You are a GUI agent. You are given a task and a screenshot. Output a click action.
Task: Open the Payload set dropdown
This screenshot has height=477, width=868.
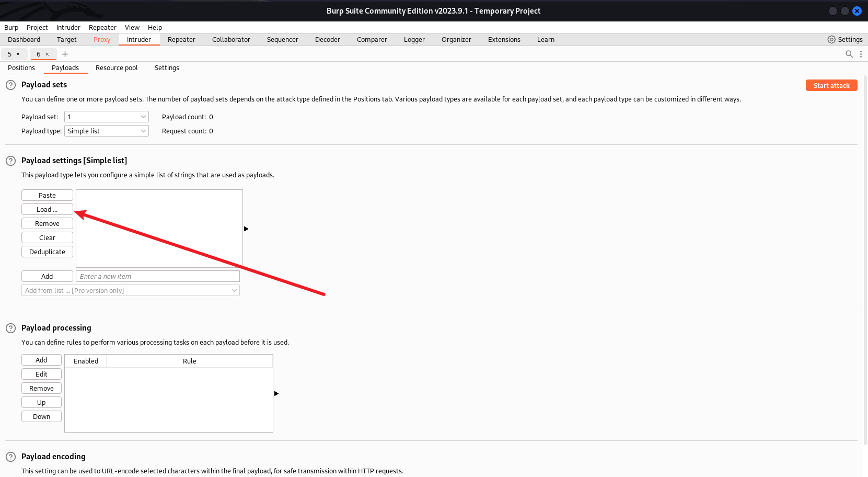107,117
